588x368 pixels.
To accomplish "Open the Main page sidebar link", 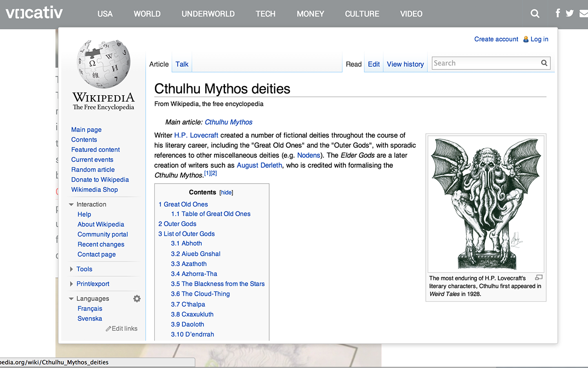I will tap(86, 130).
